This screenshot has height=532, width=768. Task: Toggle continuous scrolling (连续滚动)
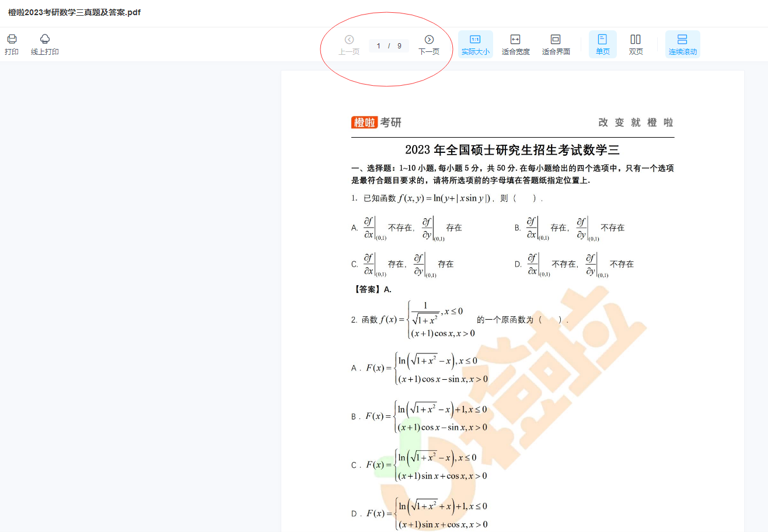682,44
